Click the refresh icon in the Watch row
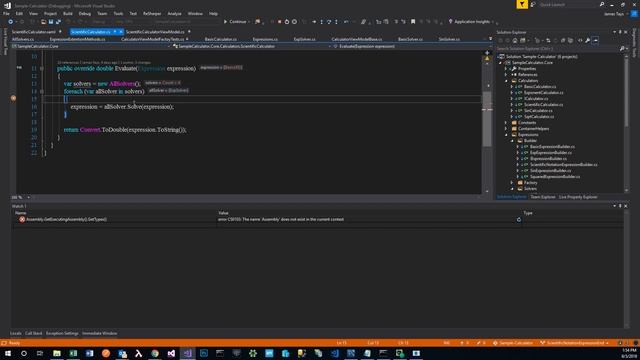This screenshot has width=640, height=360. [x=519, y=220]
